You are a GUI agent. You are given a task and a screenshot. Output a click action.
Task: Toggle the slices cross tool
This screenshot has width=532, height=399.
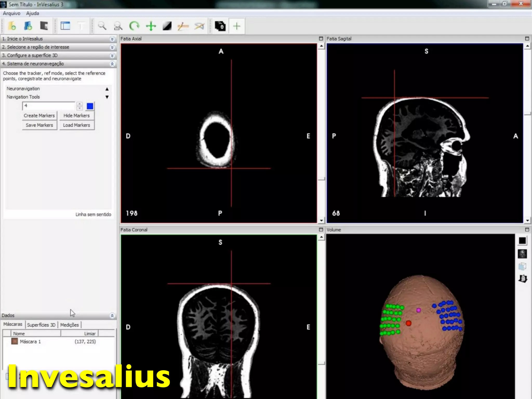pos(236,26)
